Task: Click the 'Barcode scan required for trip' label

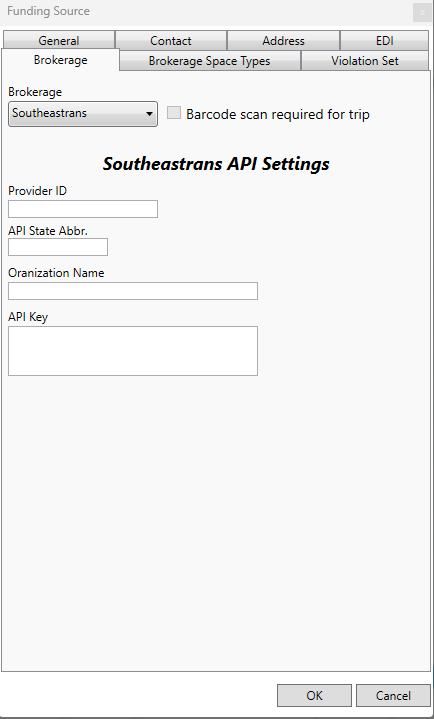Action: (x=278, y=114)
